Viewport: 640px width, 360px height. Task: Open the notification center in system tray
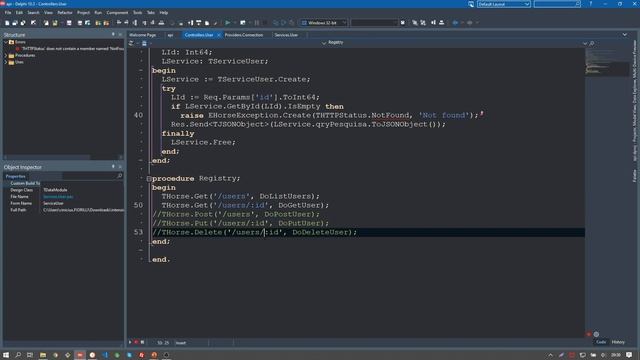[x=630, y=355]
